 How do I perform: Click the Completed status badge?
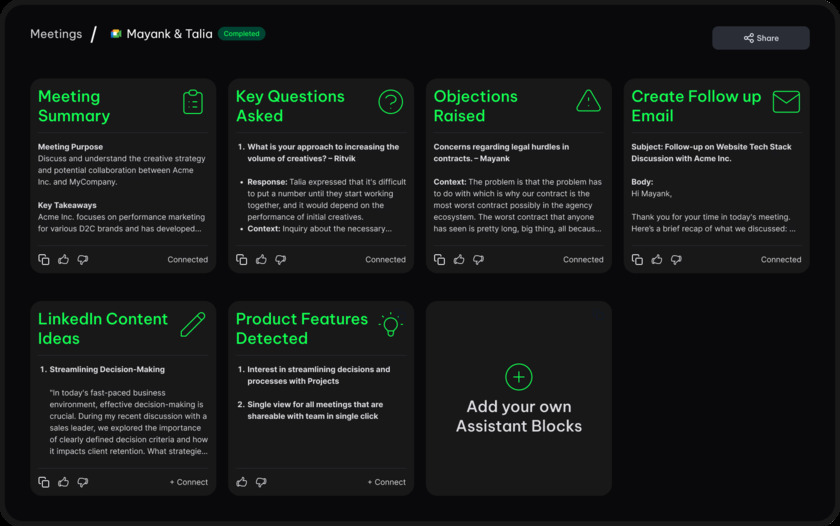[241, 34]
